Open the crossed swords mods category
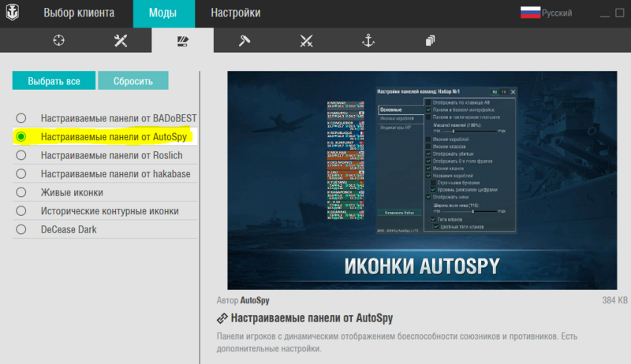 (306, 41)
